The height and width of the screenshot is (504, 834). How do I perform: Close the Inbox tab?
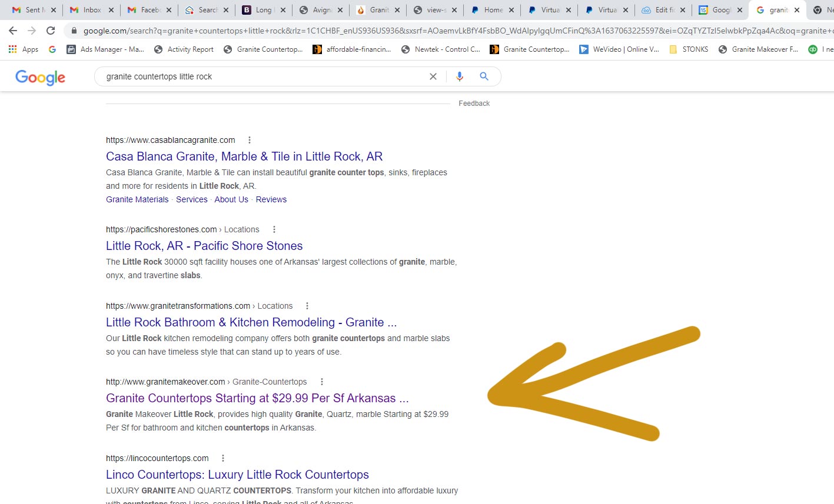click(x=111, y=10)
